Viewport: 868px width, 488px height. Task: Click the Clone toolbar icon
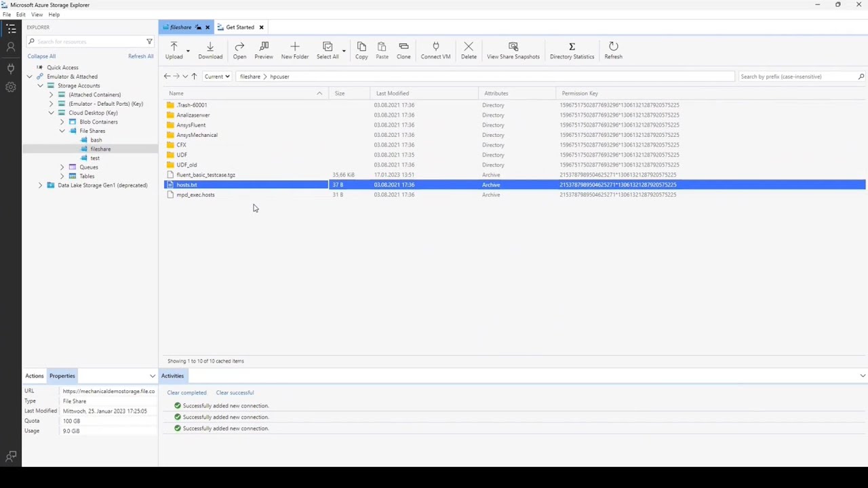click(x=403, y=46)
